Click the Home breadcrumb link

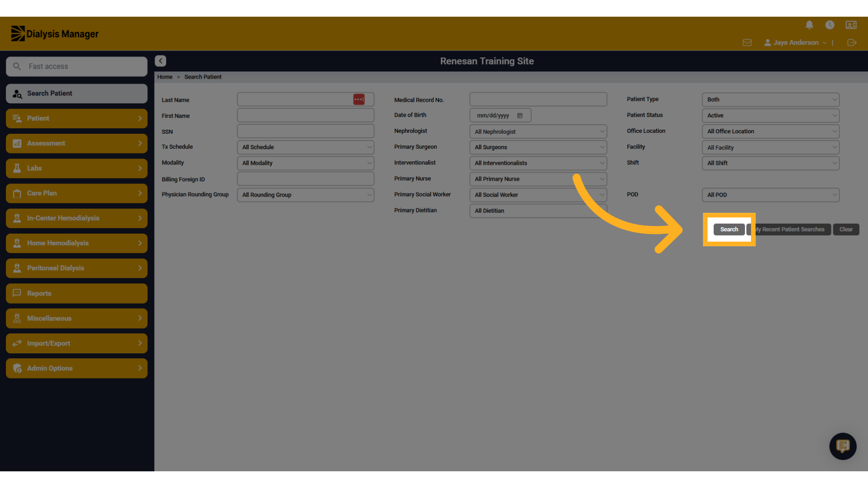click(x=165, y=77)
